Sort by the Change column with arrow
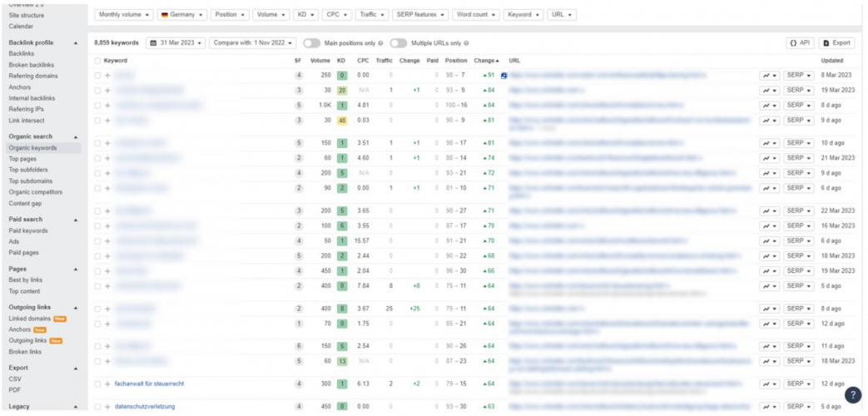 pos(487,61)
